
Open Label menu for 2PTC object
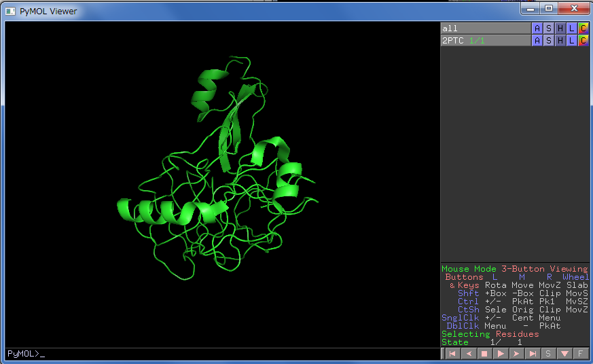[572, 41]
